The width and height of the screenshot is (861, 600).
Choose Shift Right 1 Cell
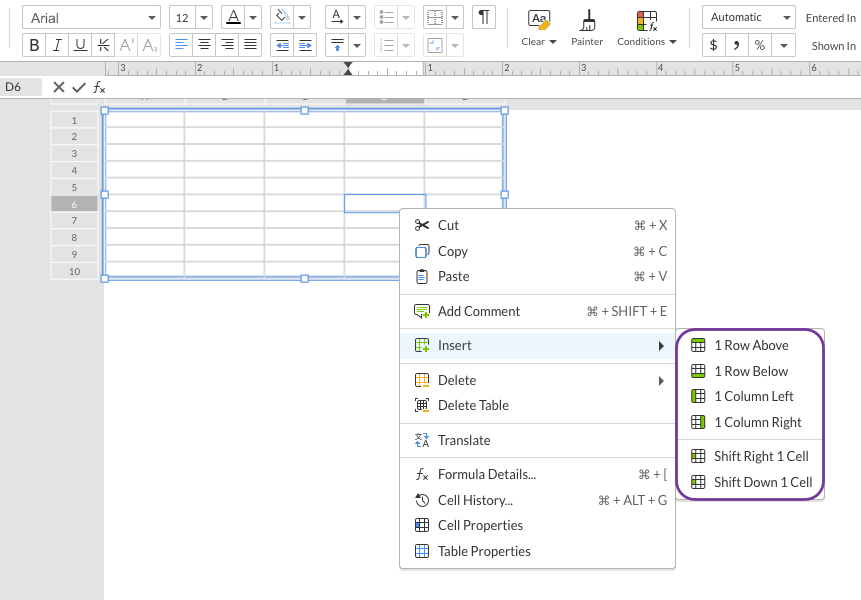click(750, 456)
